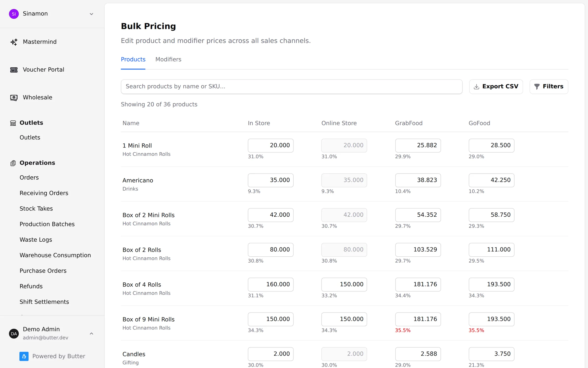Expand the Demo Admin account menu

click(x=91, y=333)
